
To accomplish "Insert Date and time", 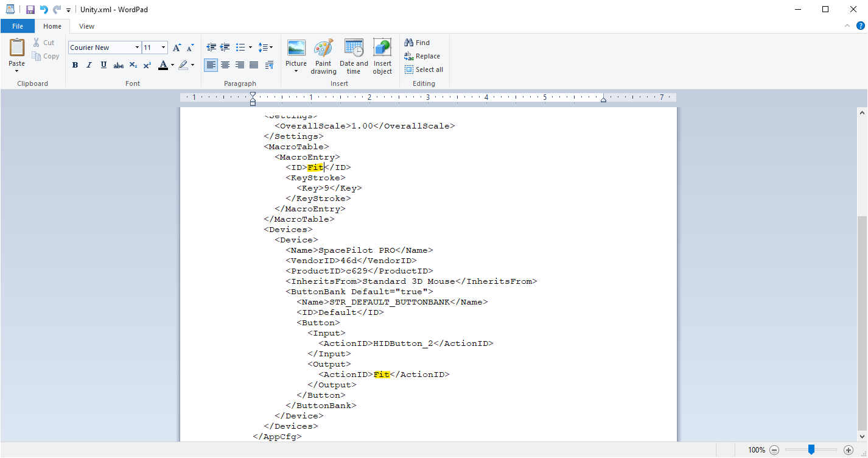I will (354, 57).
